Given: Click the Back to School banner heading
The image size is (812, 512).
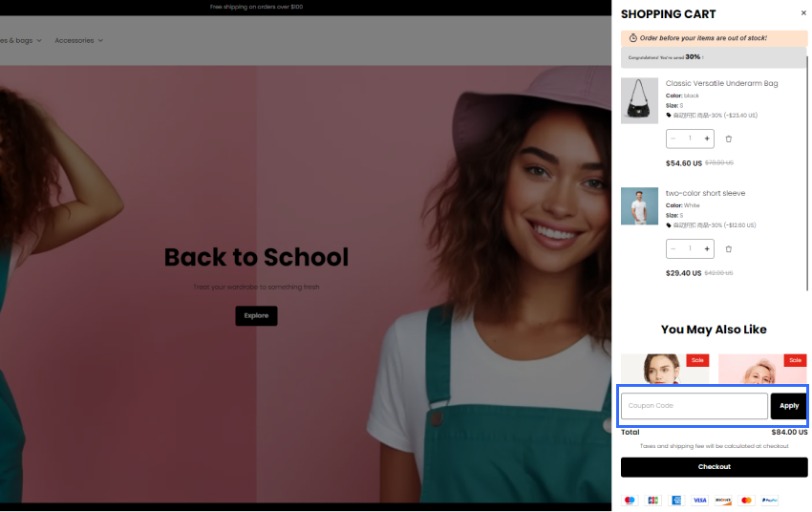Looking at the screenshot, I should (x=256, y=257).
